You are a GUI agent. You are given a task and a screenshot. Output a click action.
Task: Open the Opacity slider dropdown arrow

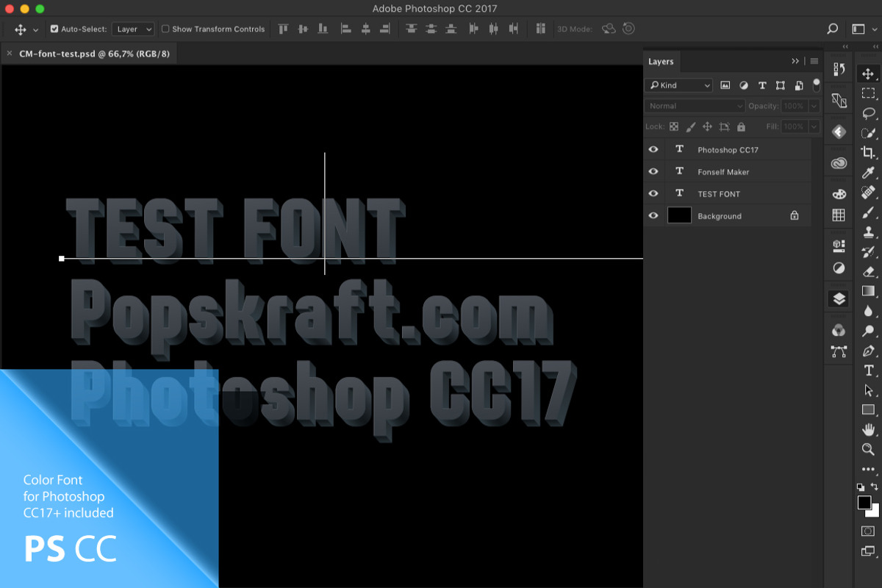814,106
